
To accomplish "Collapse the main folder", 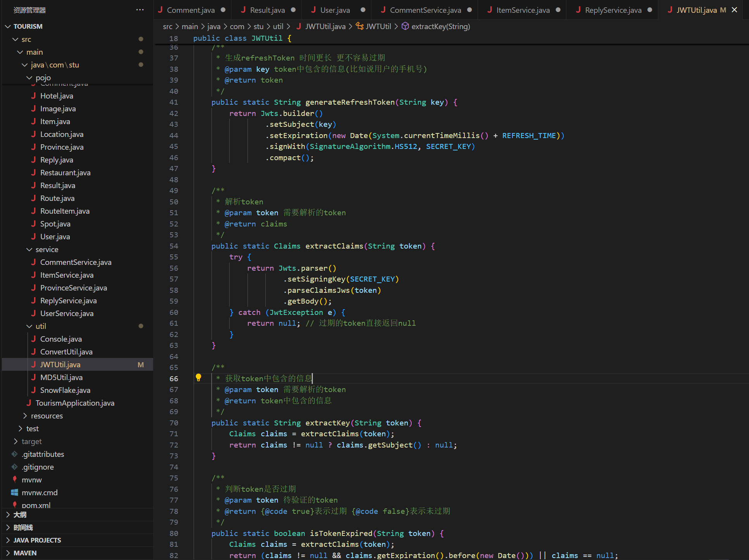I will tap(20, 52).
